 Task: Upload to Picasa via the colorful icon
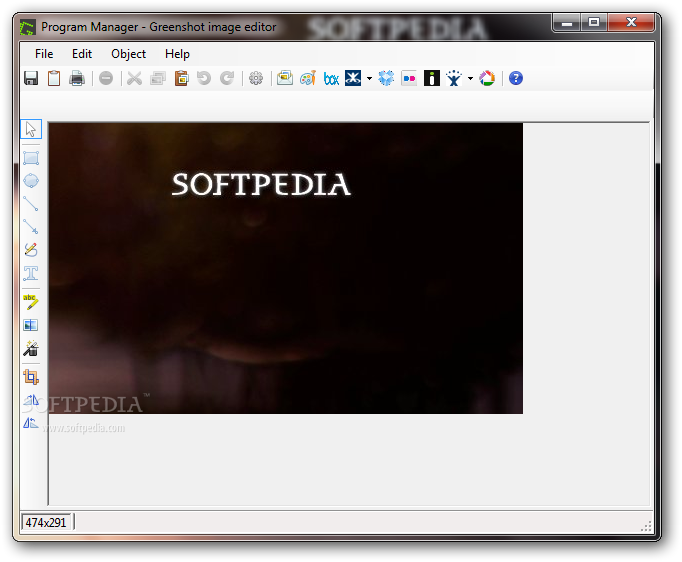point(487,78)
